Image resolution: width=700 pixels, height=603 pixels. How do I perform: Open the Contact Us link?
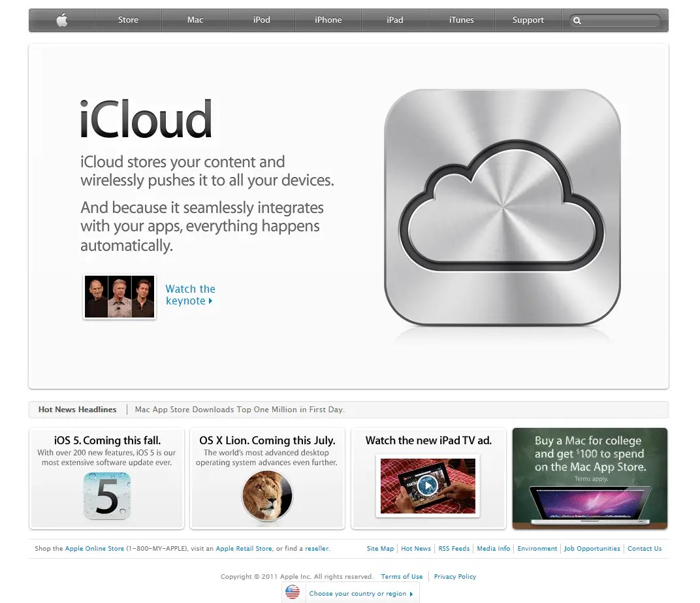[x=644, y=549]
